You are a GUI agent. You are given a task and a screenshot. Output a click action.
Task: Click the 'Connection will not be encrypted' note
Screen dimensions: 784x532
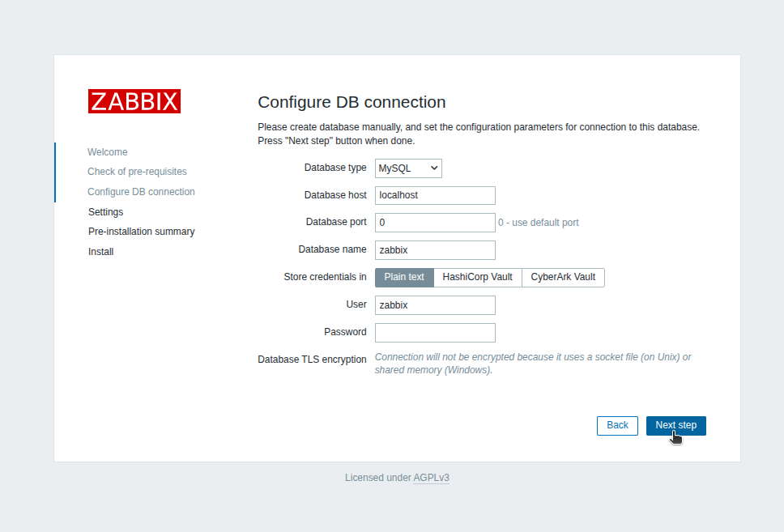point(533,364)
